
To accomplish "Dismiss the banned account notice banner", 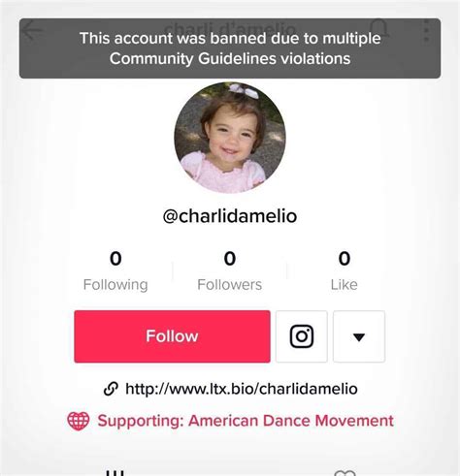I will point(230,48).
